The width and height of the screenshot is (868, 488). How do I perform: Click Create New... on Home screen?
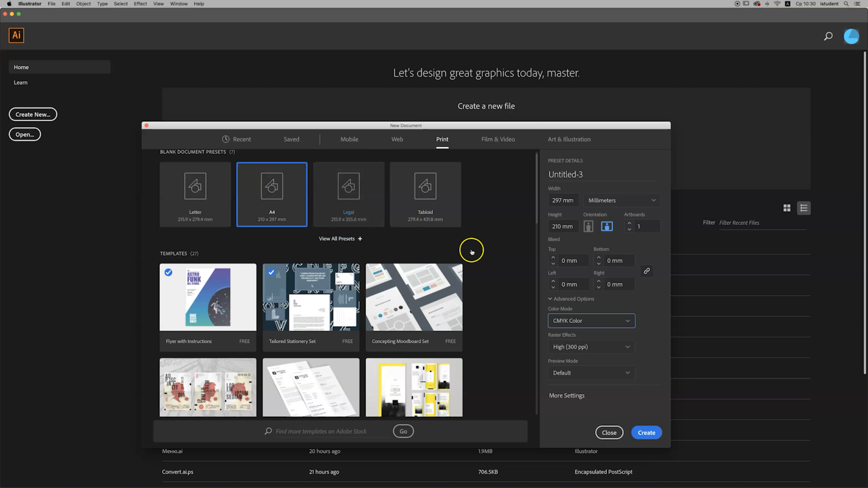click(33, 114)
